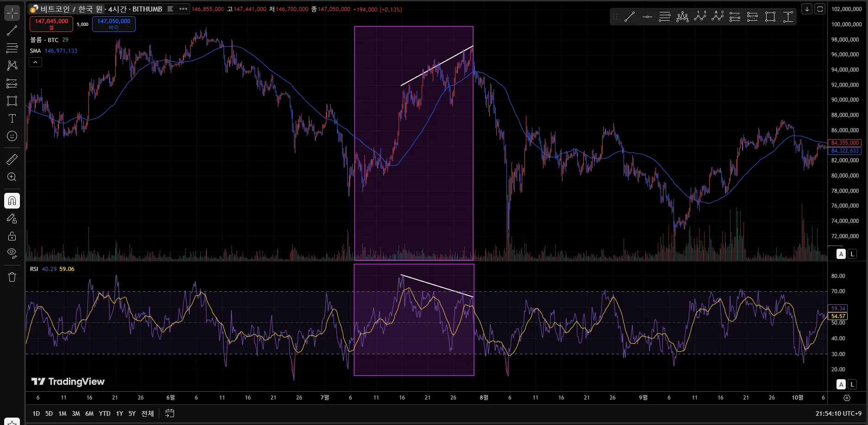Pick the trend line tool in left sidebar

click(x=12, y=31)
